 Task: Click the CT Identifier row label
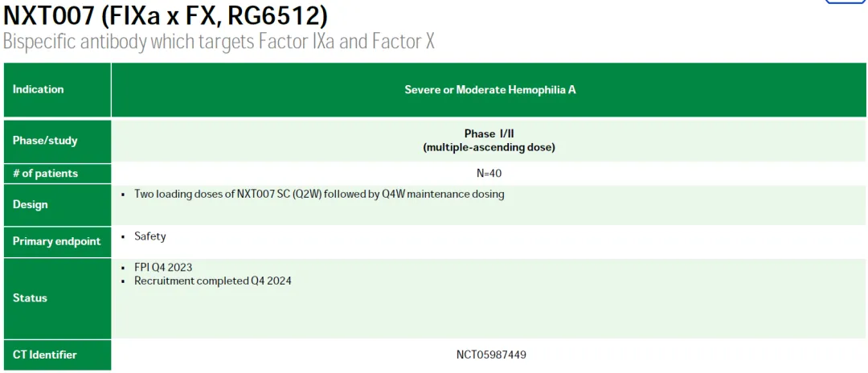point(45,355)
